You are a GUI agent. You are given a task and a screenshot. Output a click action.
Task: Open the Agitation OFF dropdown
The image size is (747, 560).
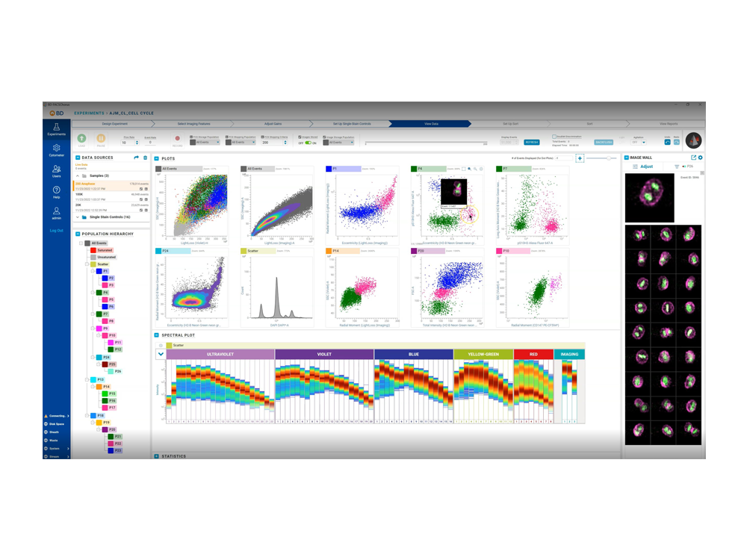point(639,143)
